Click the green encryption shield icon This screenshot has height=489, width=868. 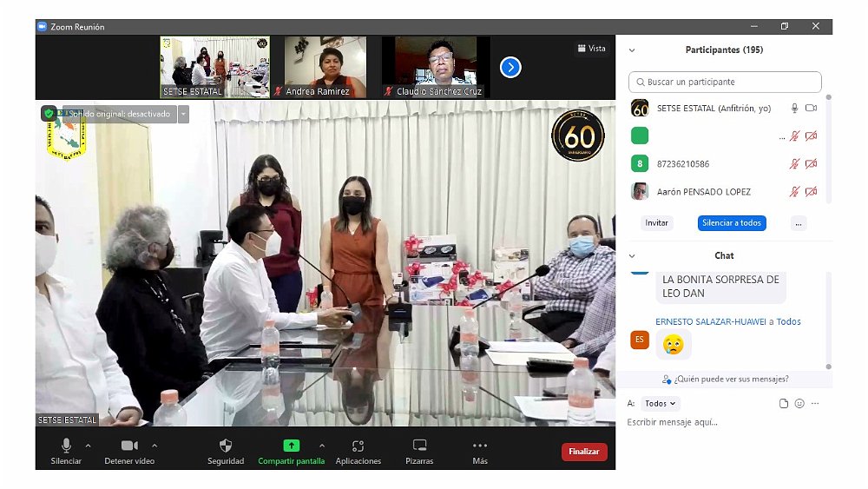49,114
